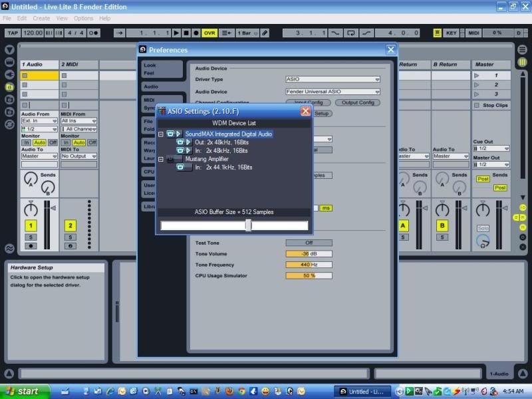The image size is (532, 399).
Task: Toggle the OVR overdub button
Action: pos(210,33)
